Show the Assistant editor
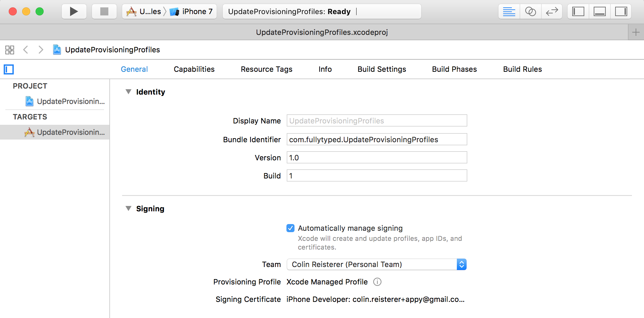 (530, 11)
